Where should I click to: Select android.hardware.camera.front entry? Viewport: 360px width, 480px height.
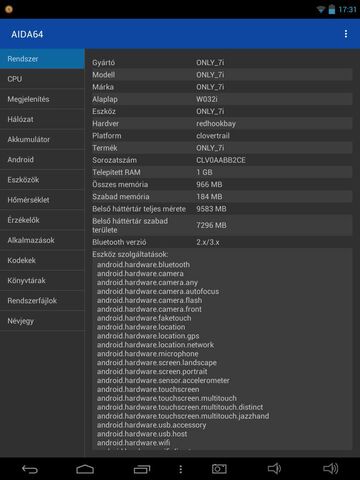coord(149,309)
